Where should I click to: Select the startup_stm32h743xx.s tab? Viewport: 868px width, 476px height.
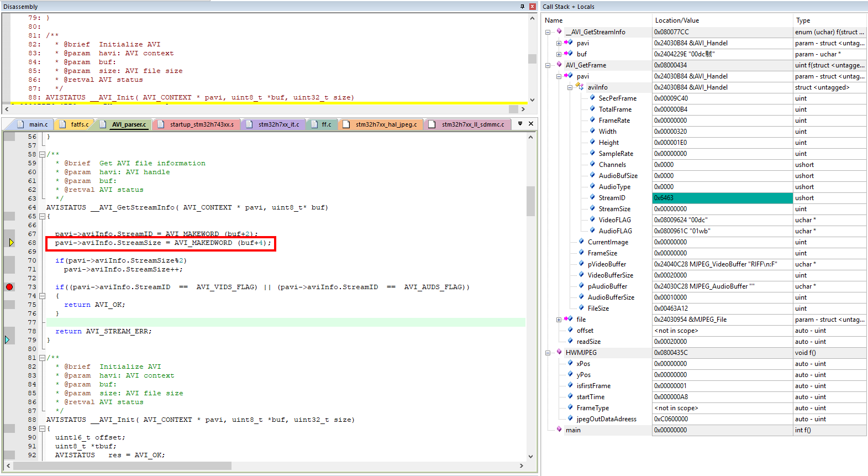click(197, 124)
